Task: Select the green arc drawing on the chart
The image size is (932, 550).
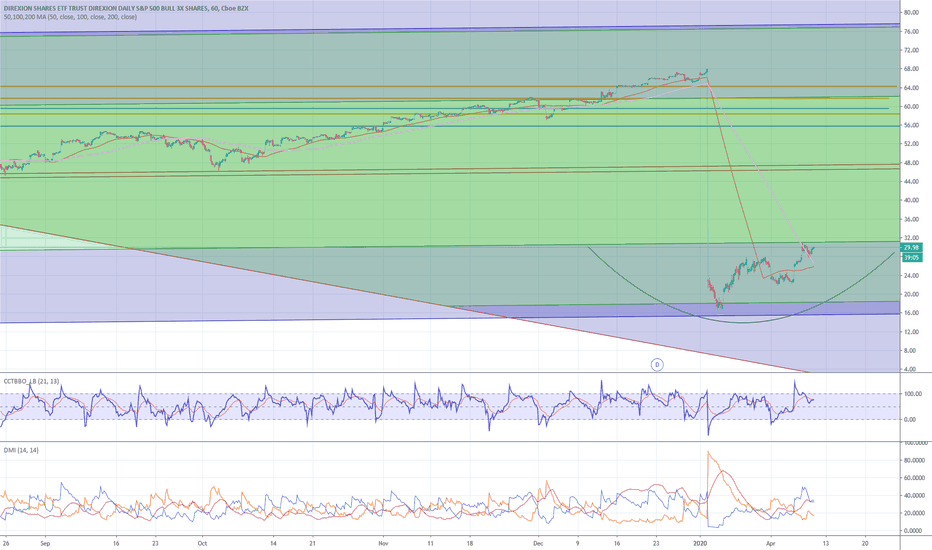Action: click(742, 322)
